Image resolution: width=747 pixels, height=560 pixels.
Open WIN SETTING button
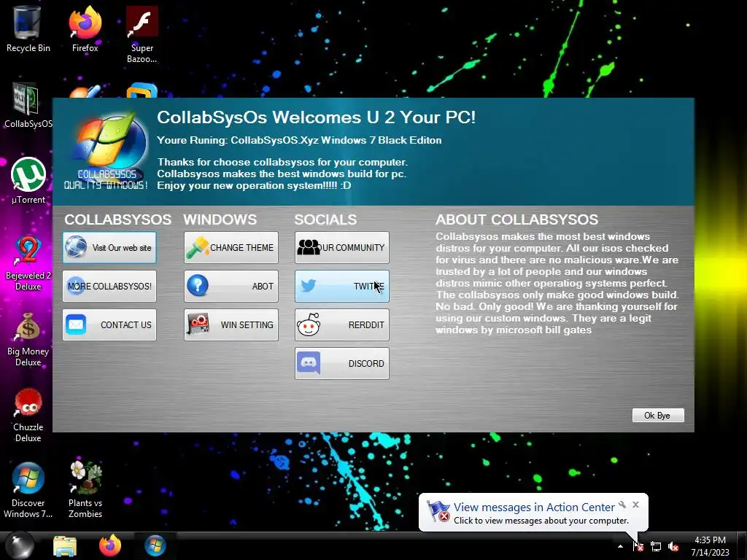(231, 324)
